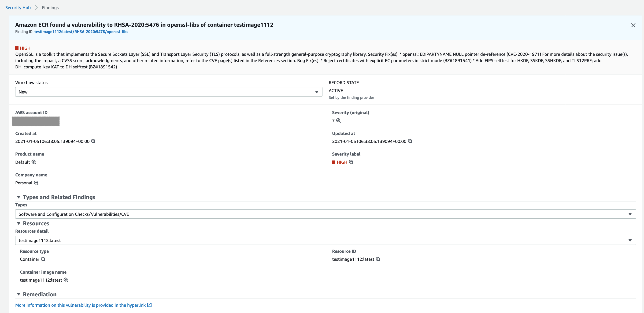The width and height of the screenshot is (644, 313).
Task: Click magnifier icon next to Company name Personal
Action: [36, 183]
